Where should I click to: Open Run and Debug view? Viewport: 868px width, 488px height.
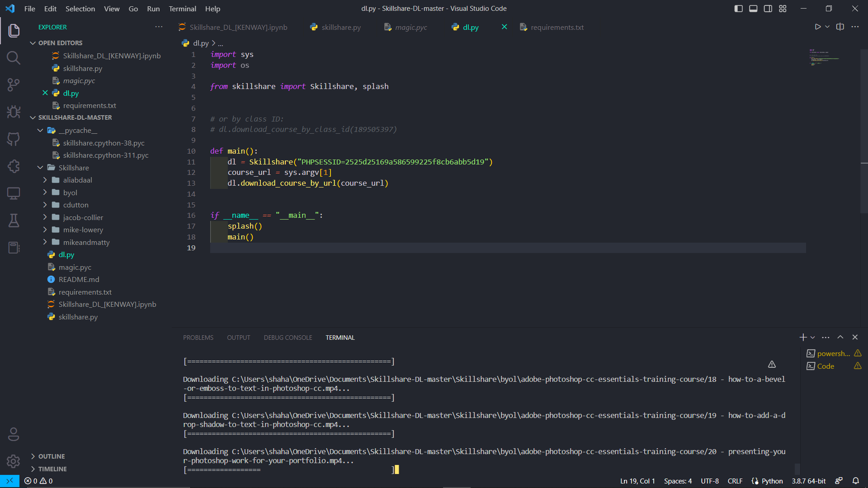click(14, 112)
